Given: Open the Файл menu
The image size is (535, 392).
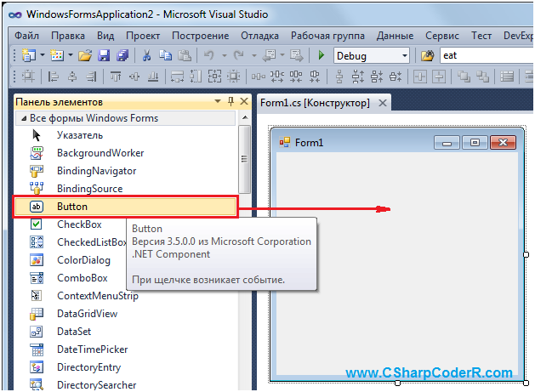Looking at the screenshot, I should click(27, 36).
